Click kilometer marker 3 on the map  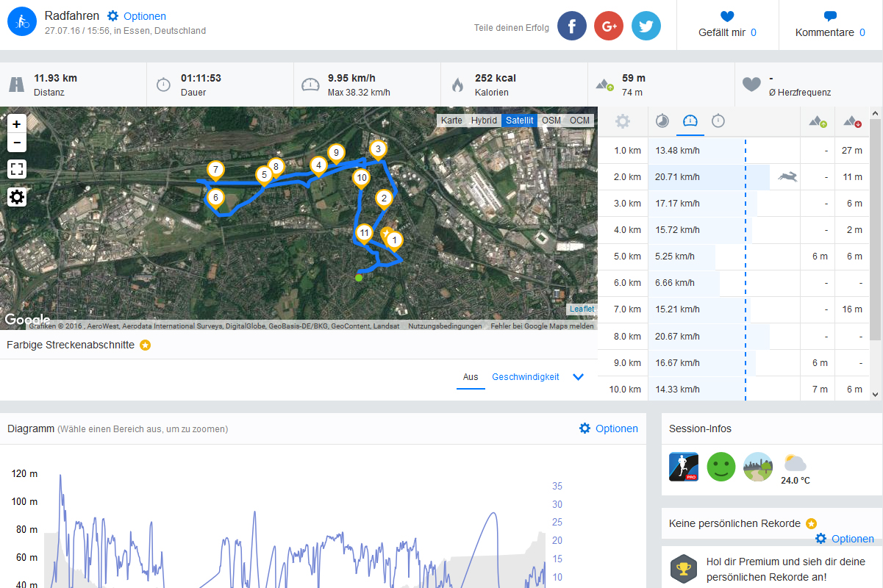378,151
